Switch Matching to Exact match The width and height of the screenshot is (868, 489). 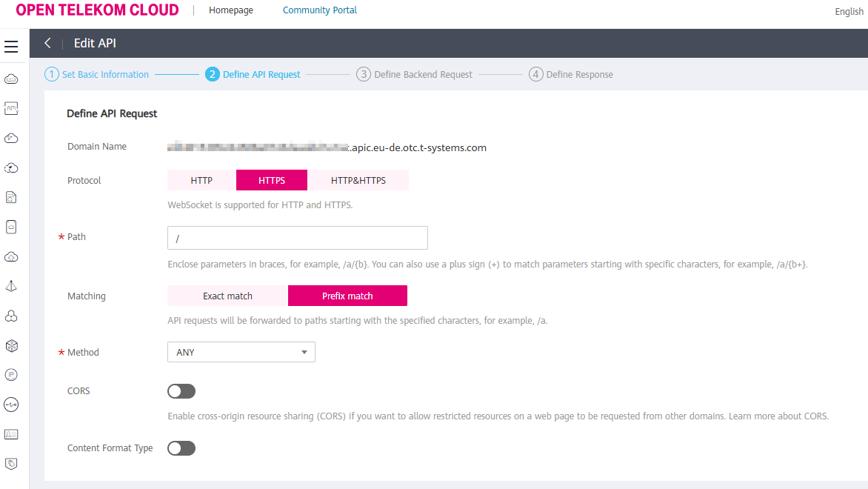(227, 295)
